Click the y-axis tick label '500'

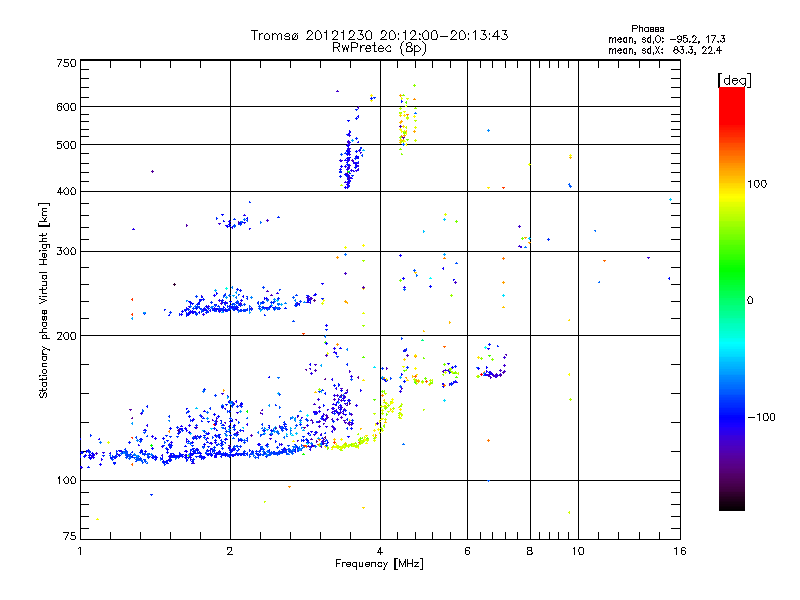66,145
